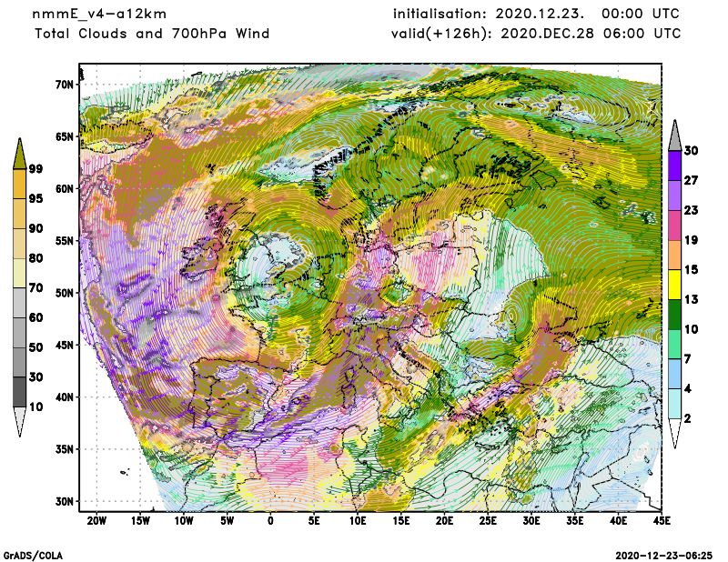The image size is (728, 562).
Task: Click the gray triangle atop wind legend
Action: 675,135
